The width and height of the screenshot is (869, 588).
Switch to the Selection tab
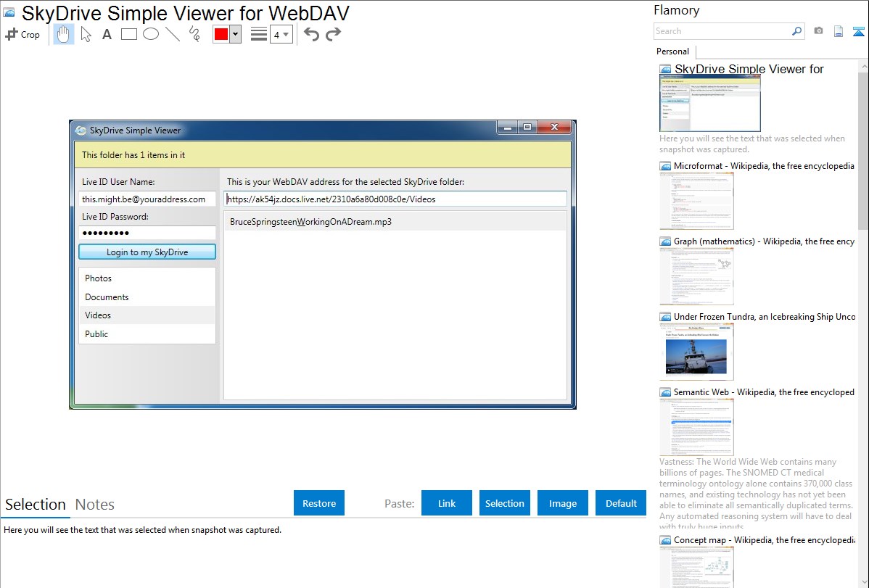tap(36, 505)
